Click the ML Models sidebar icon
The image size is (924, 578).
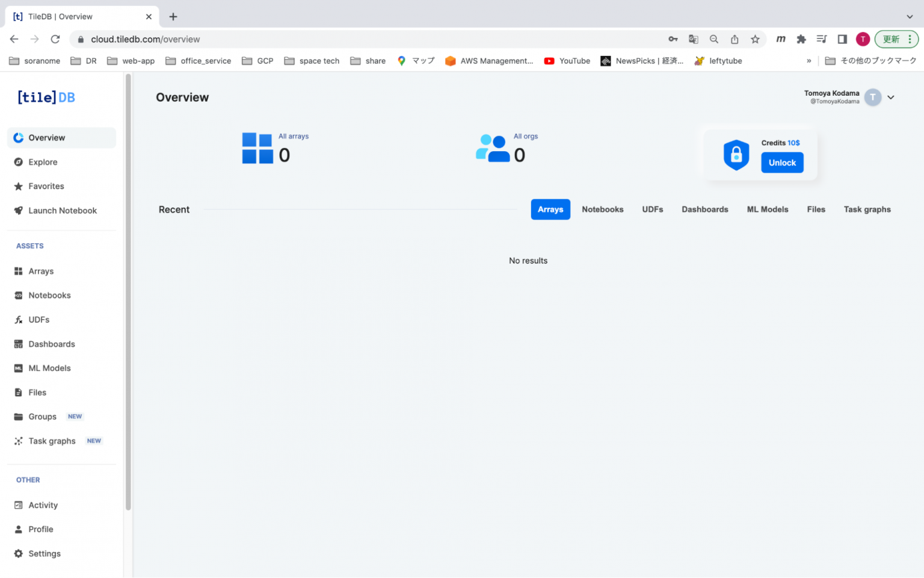19,368
